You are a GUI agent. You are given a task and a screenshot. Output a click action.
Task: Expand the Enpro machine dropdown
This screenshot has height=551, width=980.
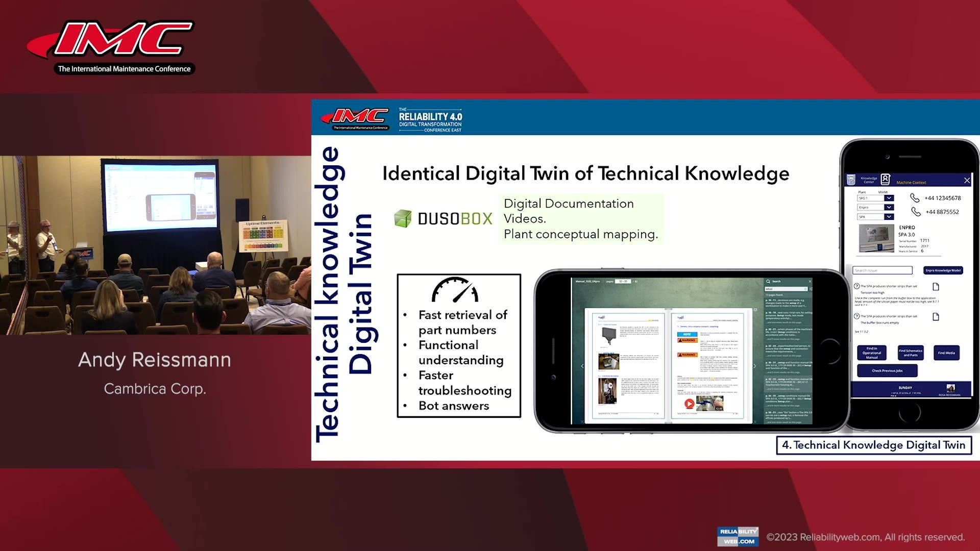tap(889, 207)
